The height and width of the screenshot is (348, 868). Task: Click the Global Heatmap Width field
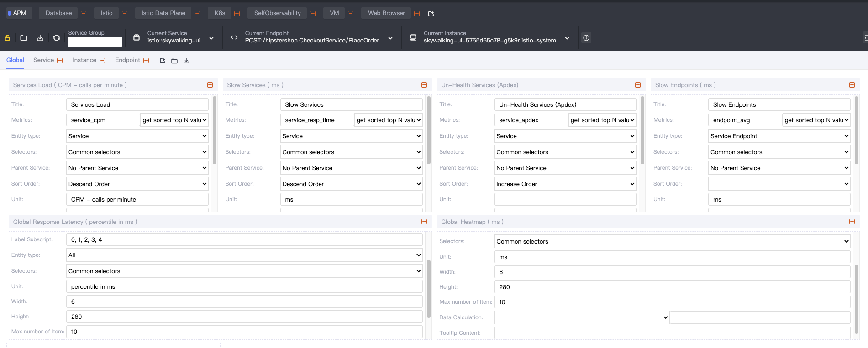pos(672,272)
